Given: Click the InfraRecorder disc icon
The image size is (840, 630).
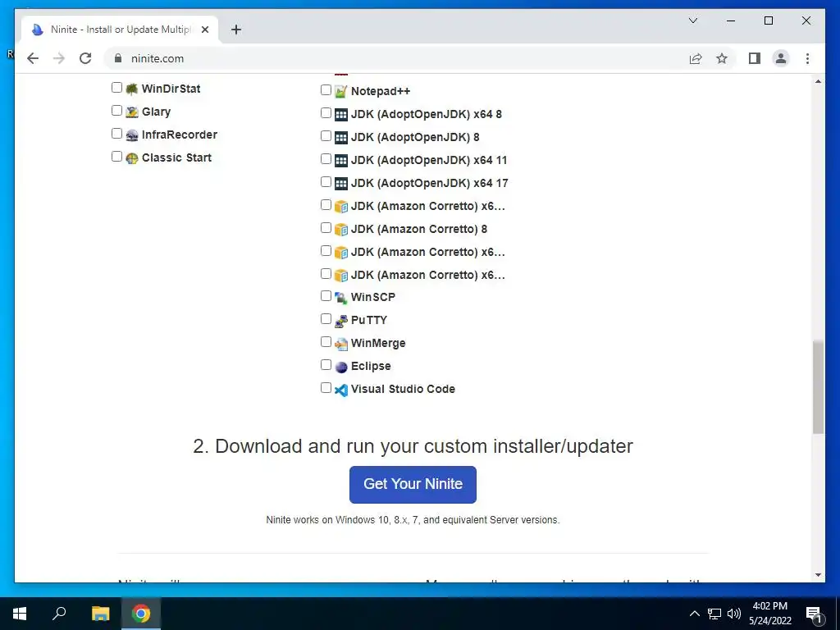Looking at the screenshot, I should [x=132, y=135].
